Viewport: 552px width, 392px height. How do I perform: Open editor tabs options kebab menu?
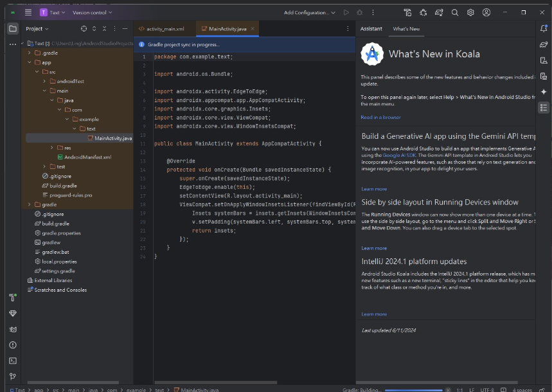pos(348,28)
